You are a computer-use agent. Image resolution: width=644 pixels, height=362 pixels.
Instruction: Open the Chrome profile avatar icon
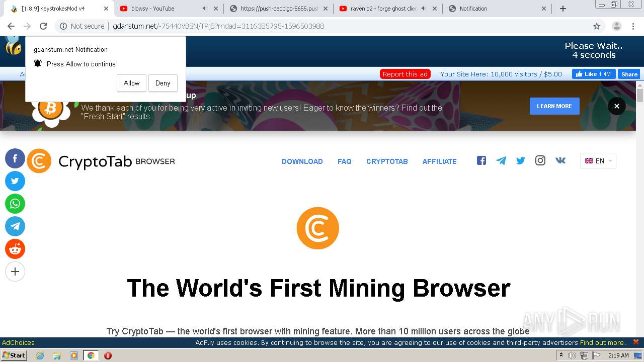click(617, 26)
